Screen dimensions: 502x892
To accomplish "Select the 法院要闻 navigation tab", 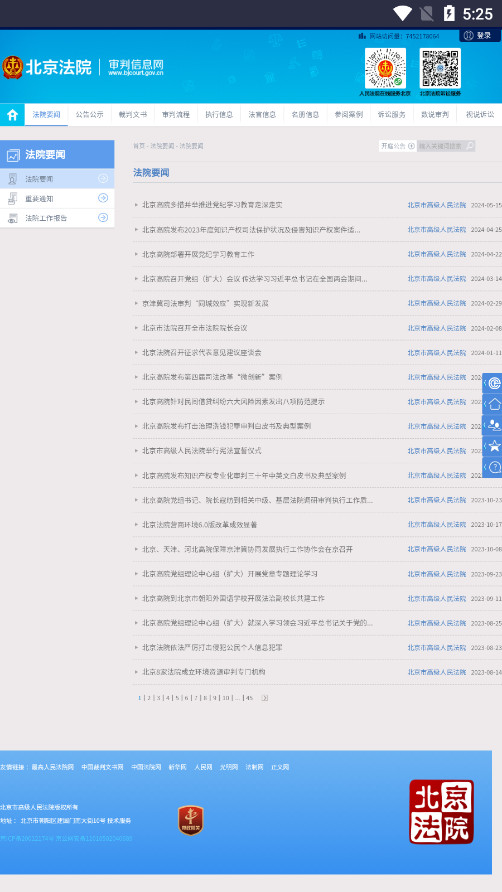I will [46, 114].
